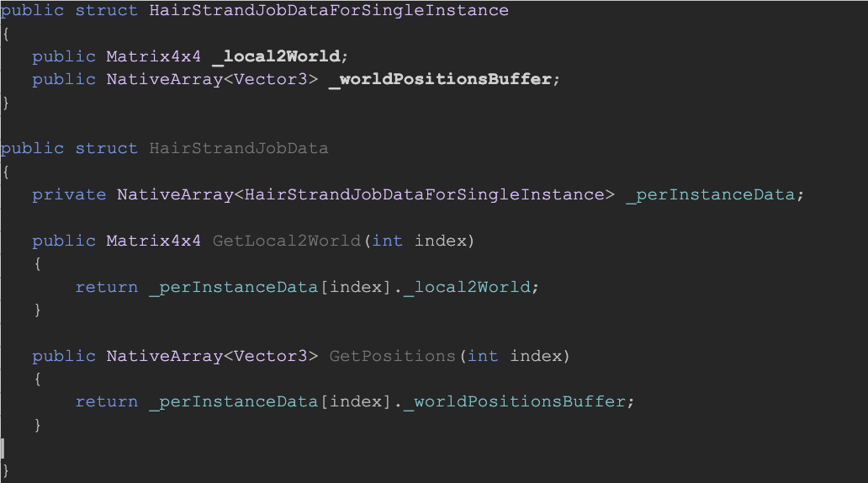Click _local2World in the return statement
Viewport: 868px width, 483px height.
pos(467,287)
